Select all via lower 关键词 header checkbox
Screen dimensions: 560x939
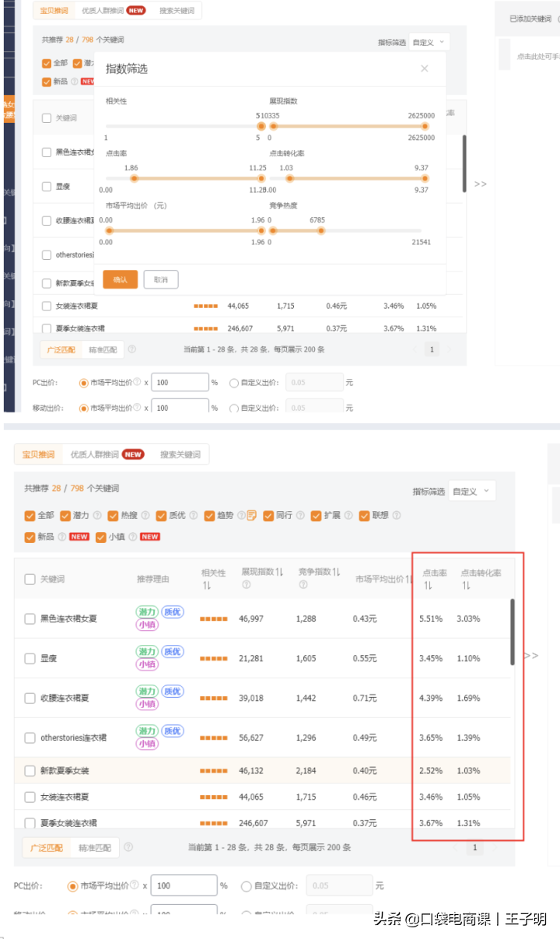point(30,579)
